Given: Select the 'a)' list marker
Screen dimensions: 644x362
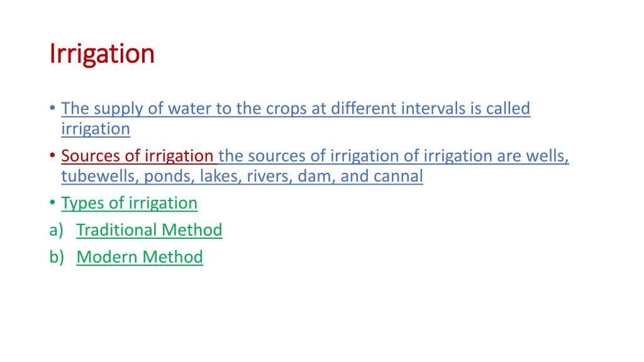Looking at the screenshot, I should click(x=56, y=230).
